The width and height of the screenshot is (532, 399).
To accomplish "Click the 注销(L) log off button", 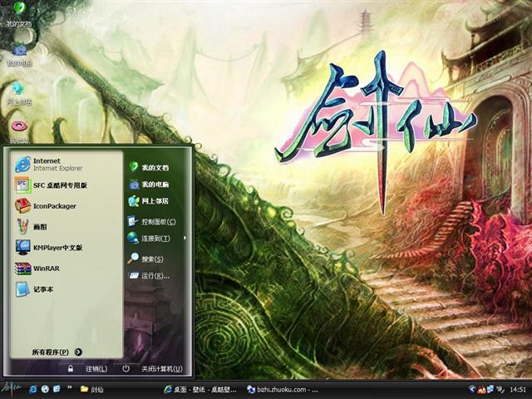I will pyautogui.click(x=88, y=368).
